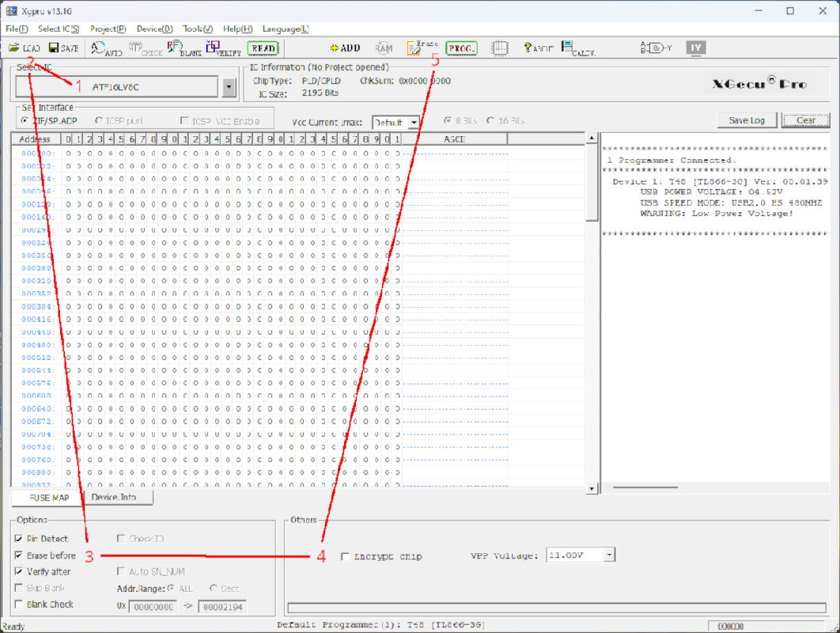Click the ABOUT question mark toolbar icon

tap(538, 47)
